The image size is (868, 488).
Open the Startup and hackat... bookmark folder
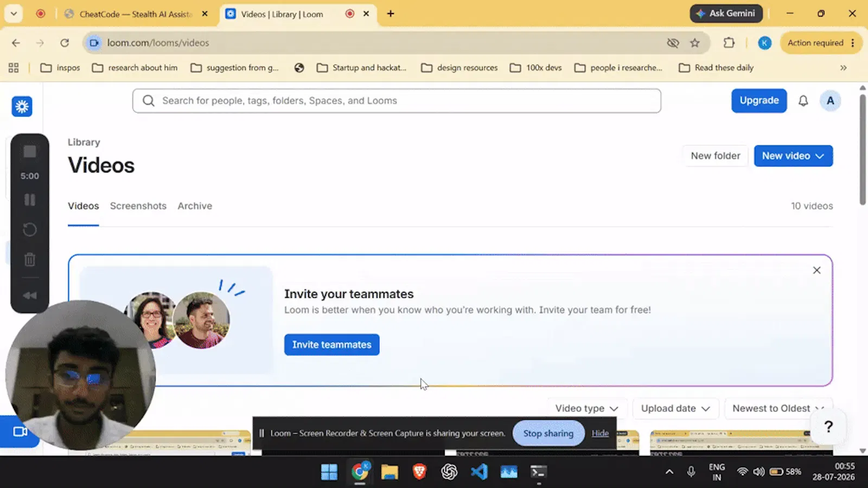tap(361, 68)
